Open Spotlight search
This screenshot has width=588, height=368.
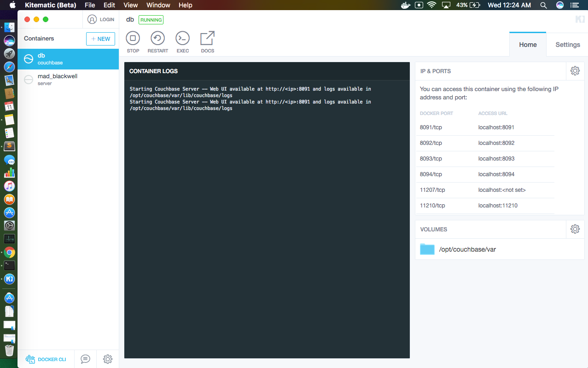[543, 5]
